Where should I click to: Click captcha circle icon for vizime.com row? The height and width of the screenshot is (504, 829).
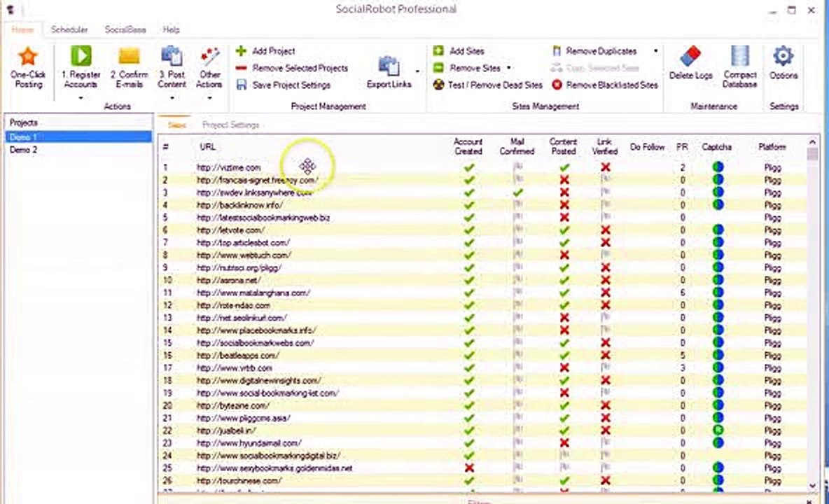718,167
